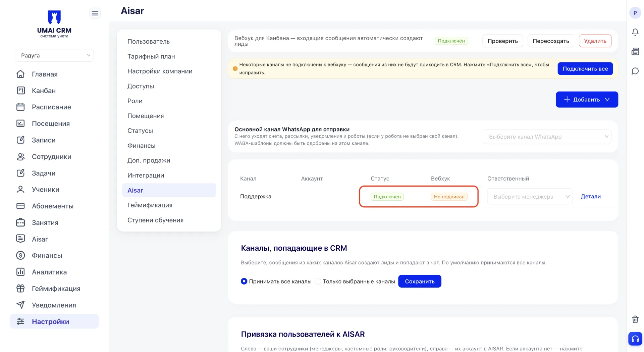Open the trash bin icon
This screenshot has width=644, height=352.
635,319
